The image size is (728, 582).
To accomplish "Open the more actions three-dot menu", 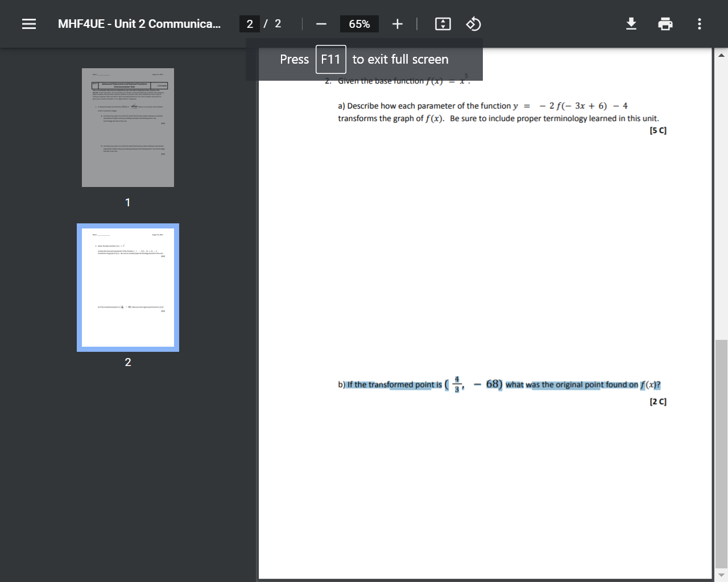I will pyautogui.click(x=699, y=24).
